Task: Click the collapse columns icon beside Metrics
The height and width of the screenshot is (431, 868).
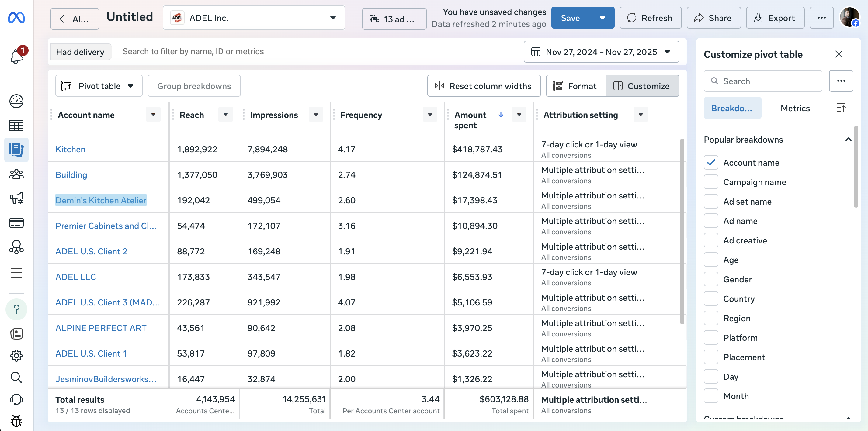Action: (x=841, y=108)
